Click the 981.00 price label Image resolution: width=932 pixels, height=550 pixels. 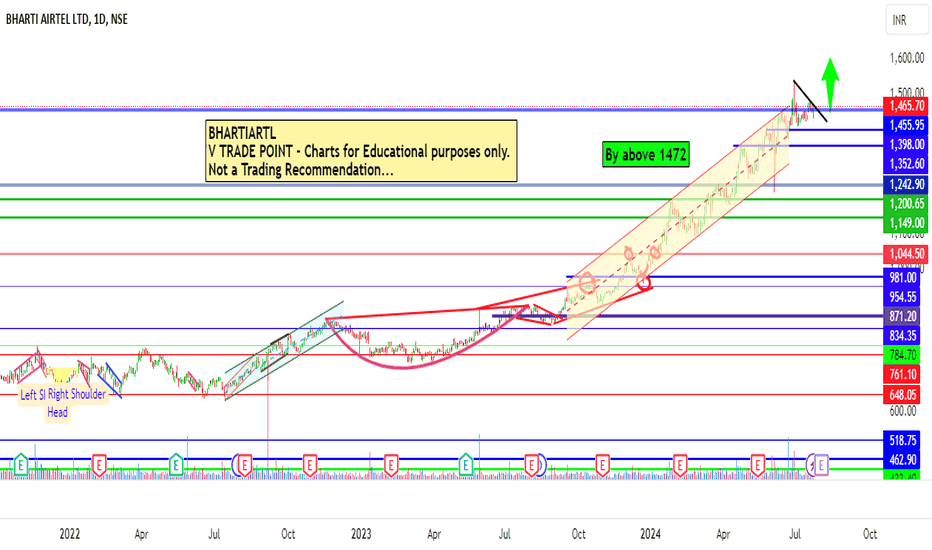tap(903, 278)
